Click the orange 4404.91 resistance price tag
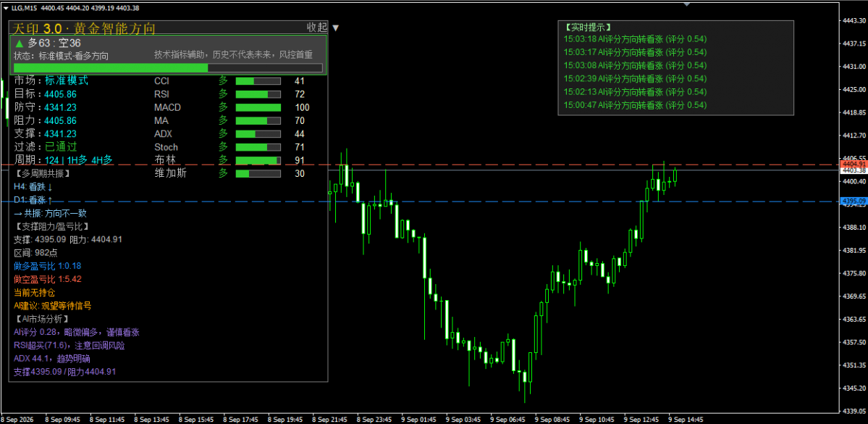868x424 pixels. [x=853, y=165]
